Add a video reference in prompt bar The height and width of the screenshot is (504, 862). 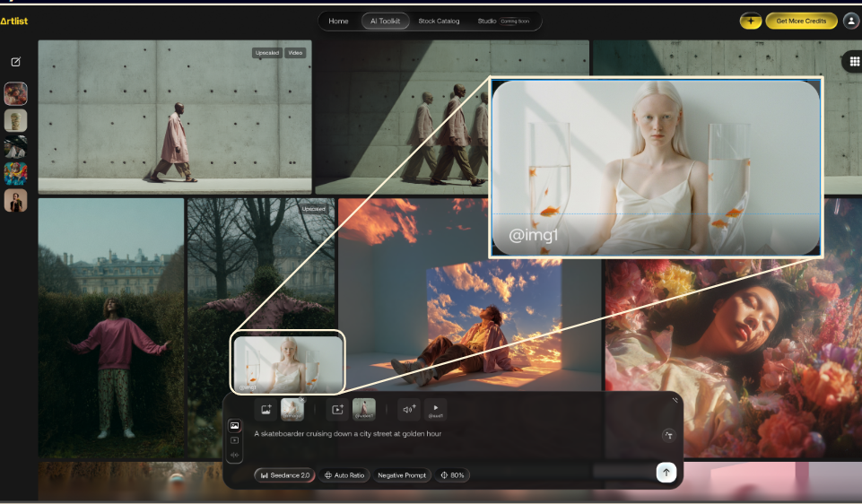tap(337, 409)
